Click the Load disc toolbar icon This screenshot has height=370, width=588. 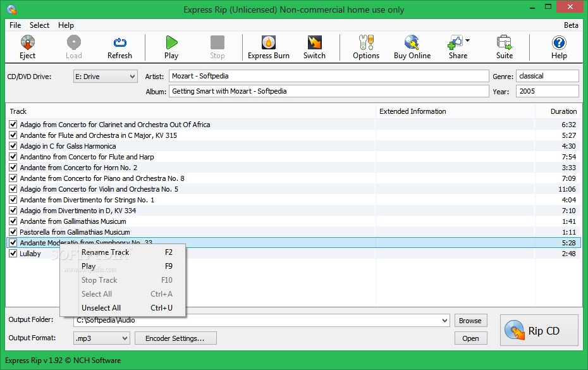coord(73,42)
